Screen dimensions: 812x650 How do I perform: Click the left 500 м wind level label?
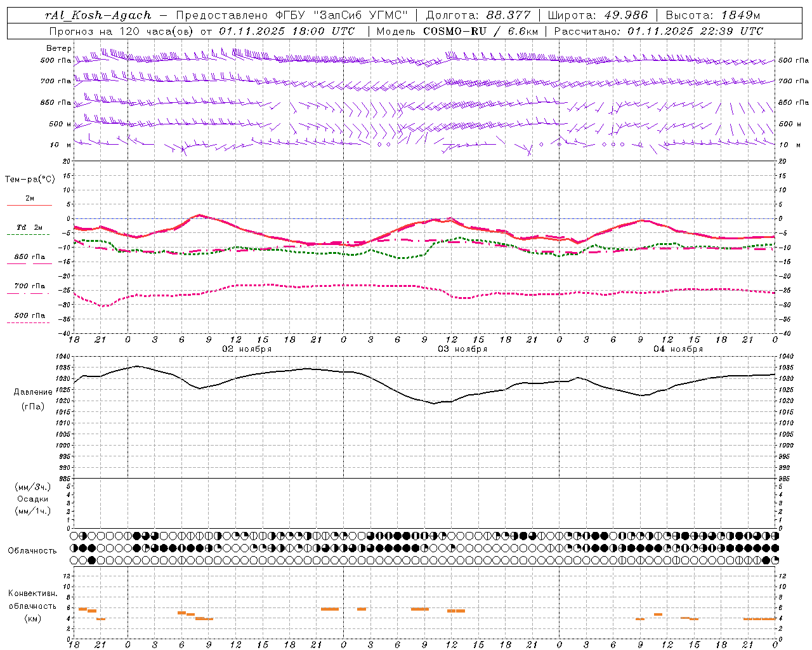pyautogui.click(x=60, y=124)
